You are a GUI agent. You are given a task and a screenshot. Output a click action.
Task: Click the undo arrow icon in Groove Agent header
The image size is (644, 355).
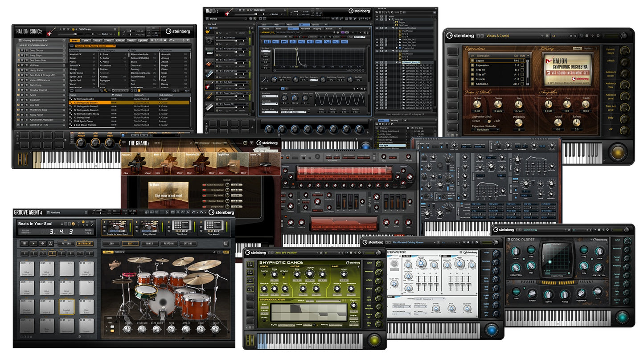pyautogui.click(x=195, y=212)
